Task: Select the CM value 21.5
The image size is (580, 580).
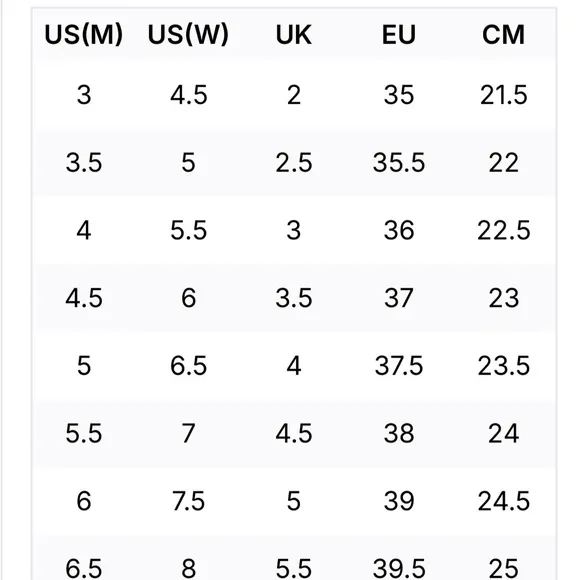Action: point(503,95)
